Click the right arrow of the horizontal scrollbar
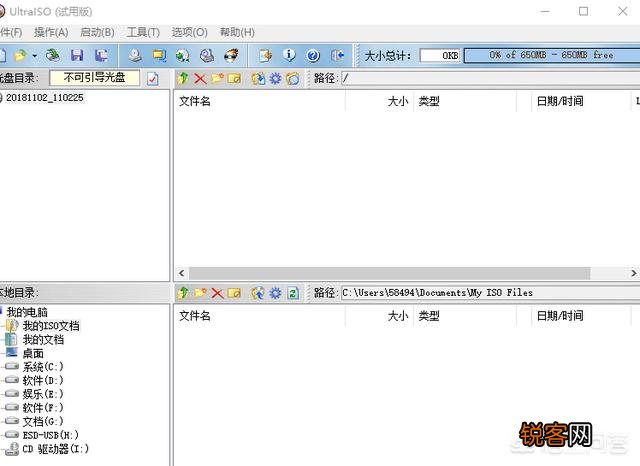The image size is (640, 466). click(633, 273)
